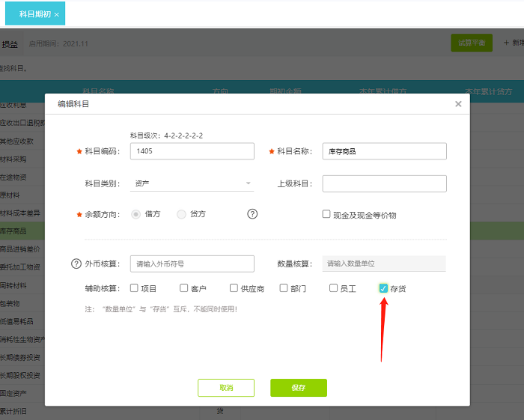The image size is (524, 420).
Task: Check 现金及现金等价物 checkbox
Action: point(326,214)
